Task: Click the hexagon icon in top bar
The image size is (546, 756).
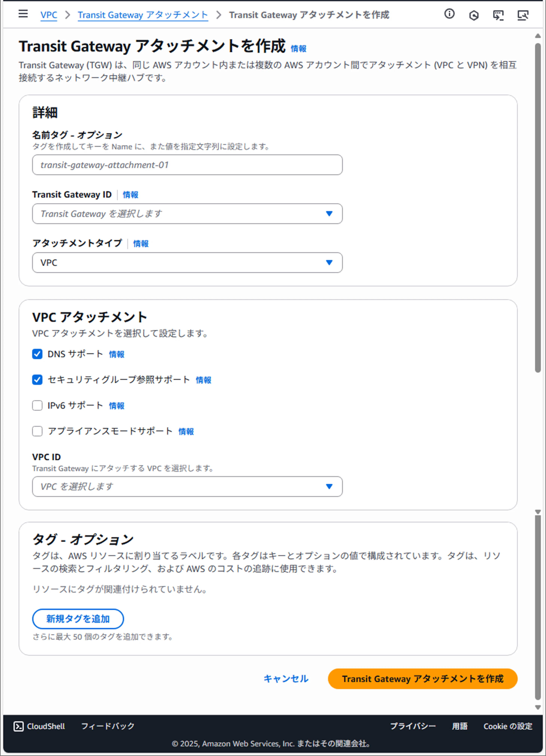Action: click(474, 15)
